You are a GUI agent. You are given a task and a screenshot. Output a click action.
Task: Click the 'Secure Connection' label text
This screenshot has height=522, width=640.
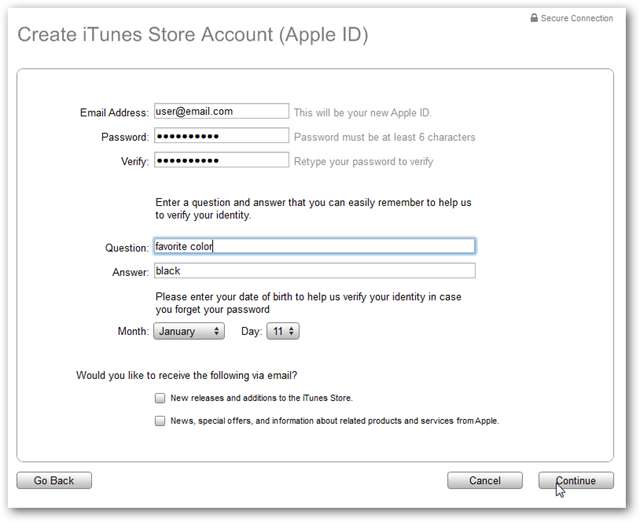[x=577, y=18]
